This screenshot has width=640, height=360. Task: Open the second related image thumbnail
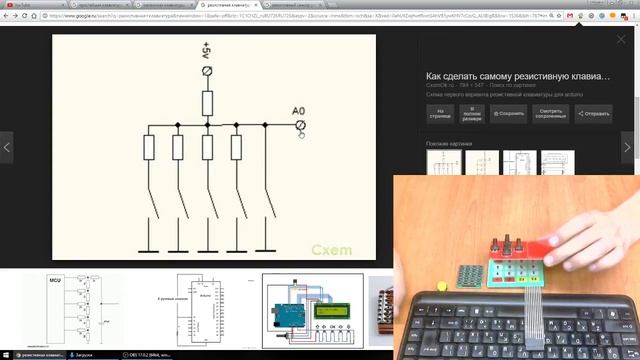click(x=482, y=162)
